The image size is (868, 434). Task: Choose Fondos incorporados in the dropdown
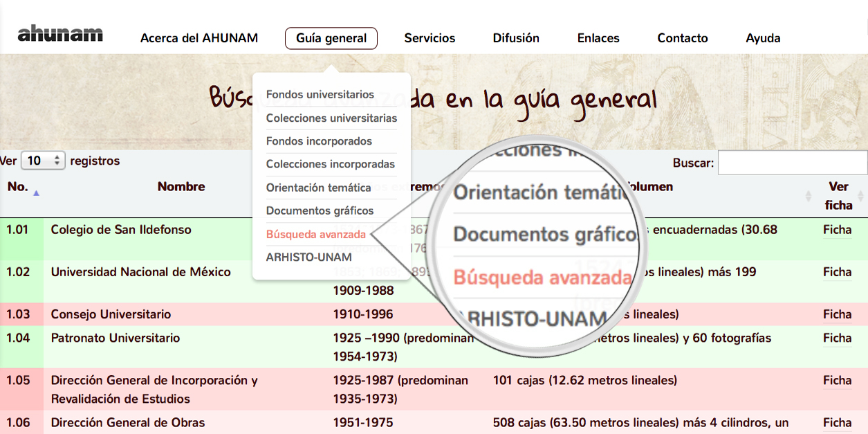pyautogui.click(x=320, y=141)
